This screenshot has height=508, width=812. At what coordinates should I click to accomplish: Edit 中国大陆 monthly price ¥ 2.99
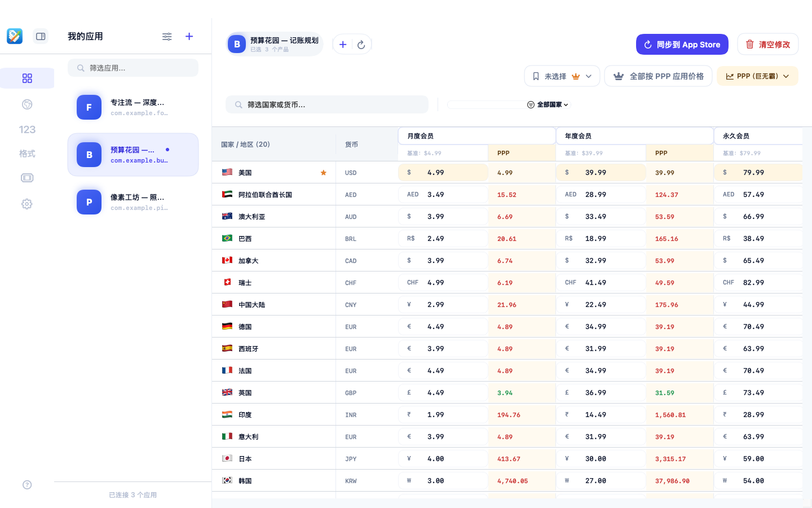click(x=443, y=305)
